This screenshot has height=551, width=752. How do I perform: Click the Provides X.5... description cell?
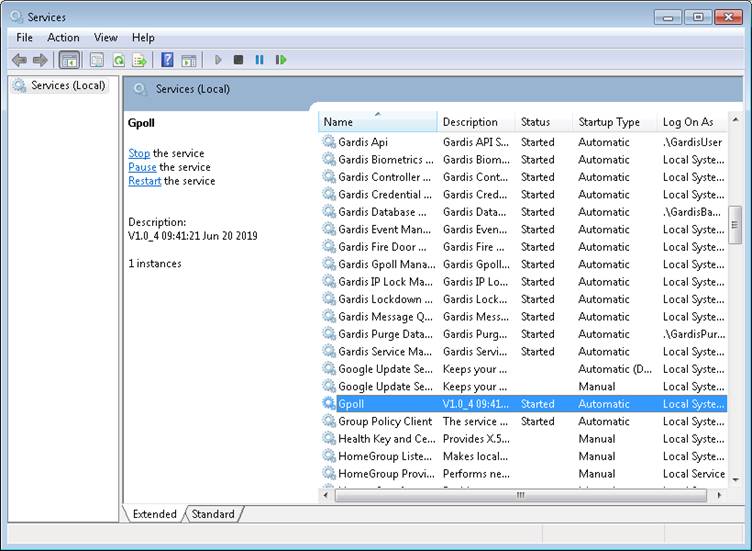coord(476,439)
